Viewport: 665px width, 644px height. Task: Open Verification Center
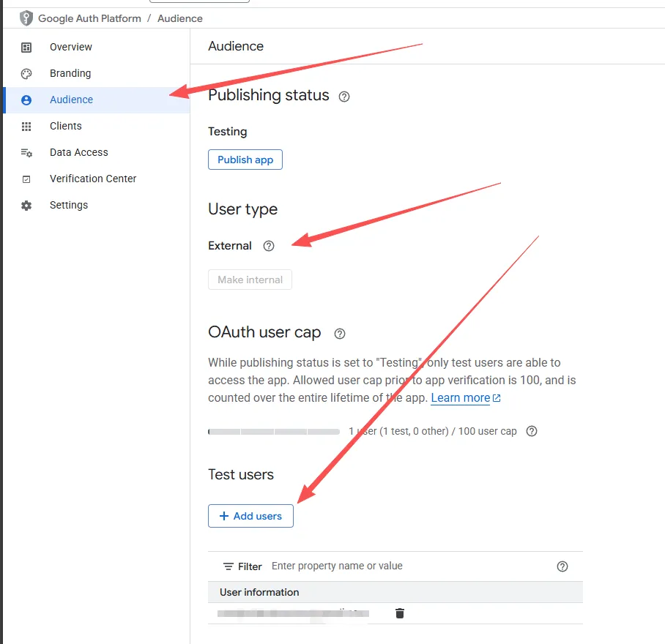click(x=97, y=179)
